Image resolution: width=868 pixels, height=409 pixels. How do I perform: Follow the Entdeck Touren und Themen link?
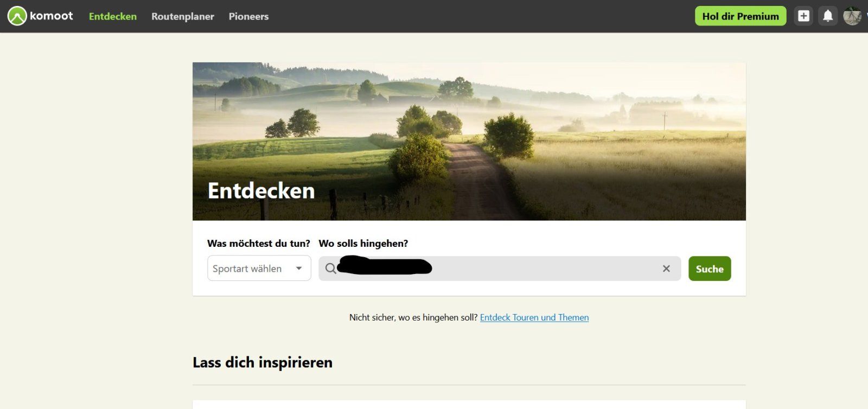(x=534, y=317)
